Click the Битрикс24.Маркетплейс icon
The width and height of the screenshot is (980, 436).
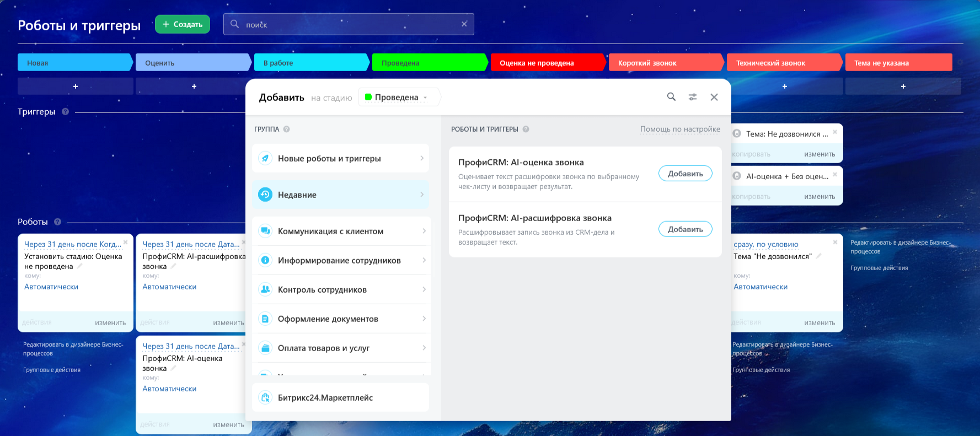point(265,397)
